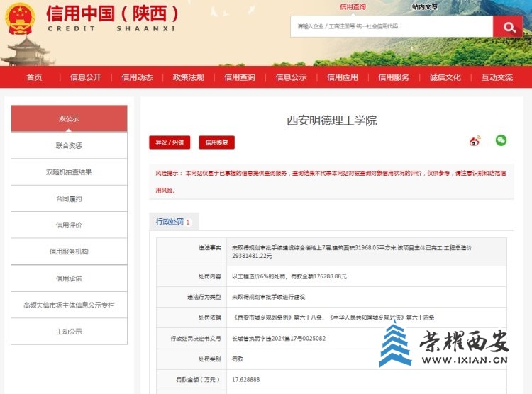Click the document number 长城管执罚字违2024第17号0025082
This screenshot has height=394, width=532.
(x=279, y=339)
